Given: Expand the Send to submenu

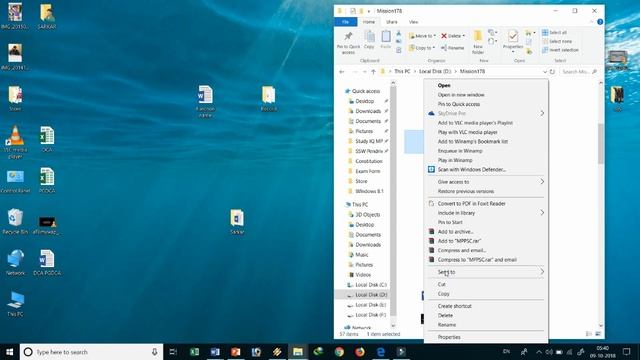Looking at the screenshot, I should pyautogui.click(x=486, y=272).
